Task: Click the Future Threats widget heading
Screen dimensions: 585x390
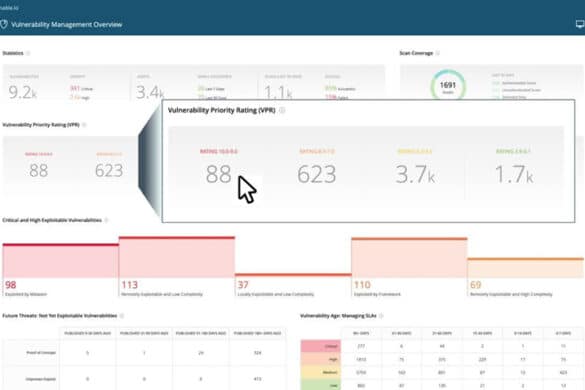Action: point(60,316)
